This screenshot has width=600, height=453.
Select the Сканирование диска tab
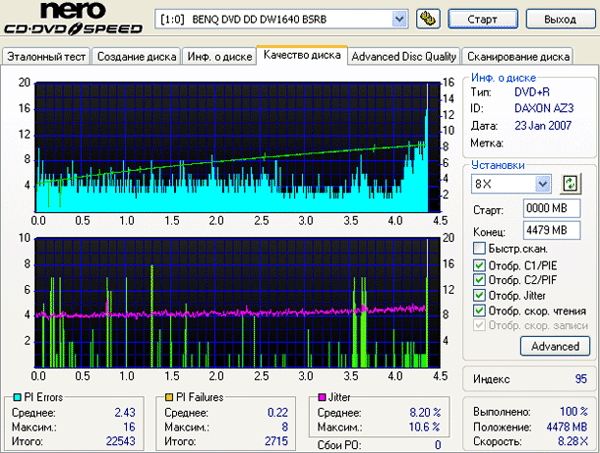pos(519,57)
